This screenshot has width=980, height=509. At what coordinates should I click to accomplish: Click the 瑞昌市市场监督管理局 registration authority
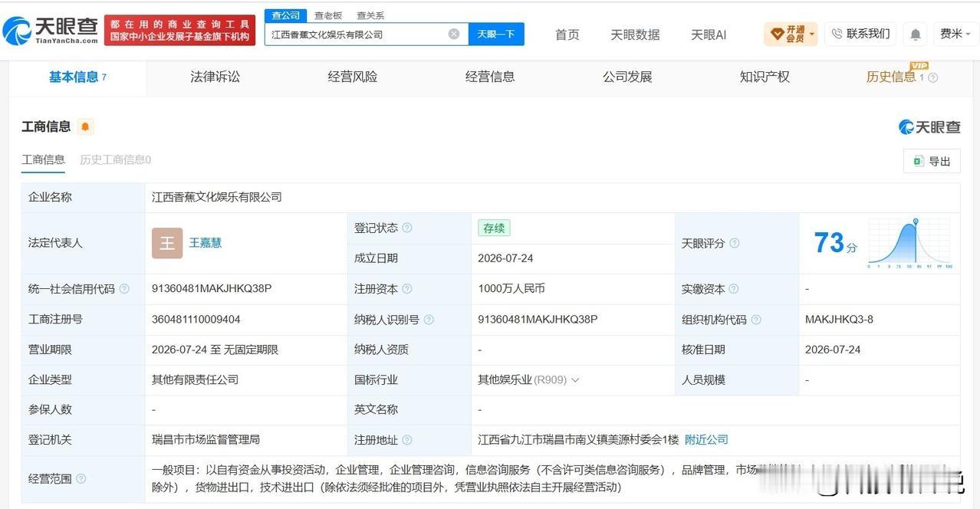[206, 440]
